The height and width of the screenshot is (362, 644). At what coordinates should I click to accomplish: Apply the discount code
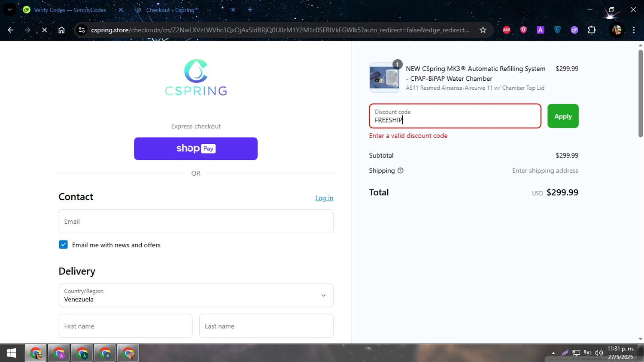(563, 116)
